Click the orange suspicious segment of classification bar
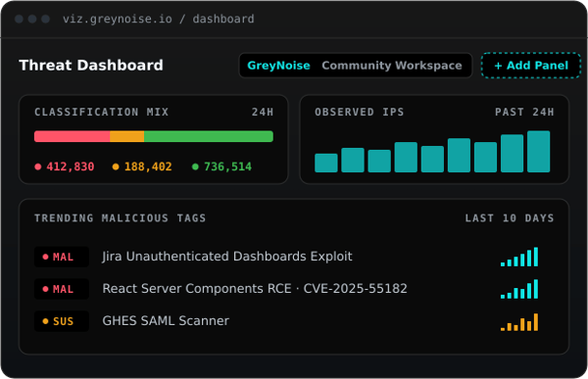 point(126,136)
